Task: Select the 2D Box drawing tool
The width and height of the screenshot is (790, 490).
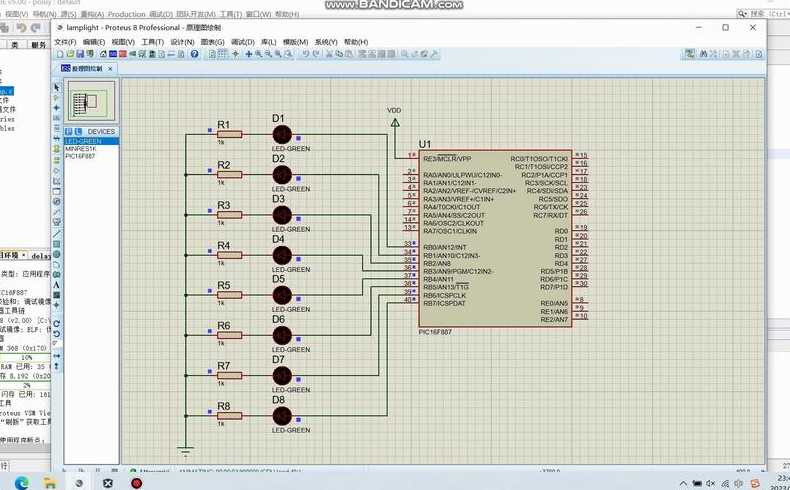Action: pos(56,244)
